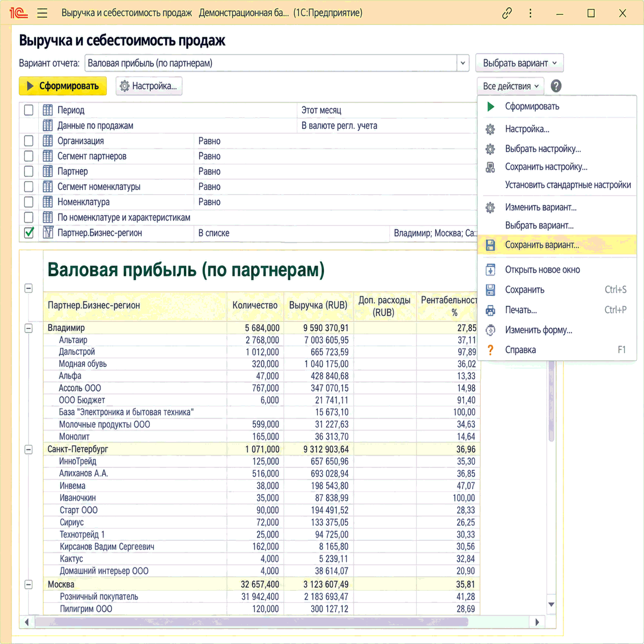
Task: Collapse the Владимир group in report
Action: point(29,328)
